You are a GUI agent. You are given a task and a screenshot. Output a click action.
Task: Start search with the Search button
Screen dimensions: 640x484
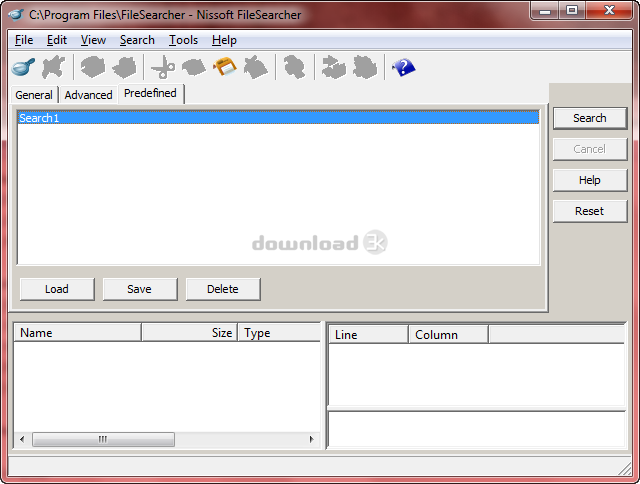click(x=590, y=118)
